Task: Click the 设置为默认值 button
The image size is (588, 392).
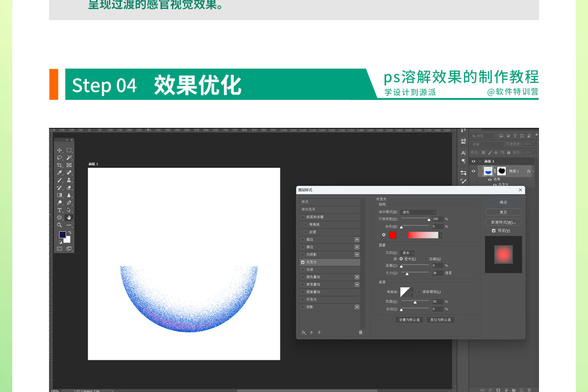Action: [x=409, y=320]
